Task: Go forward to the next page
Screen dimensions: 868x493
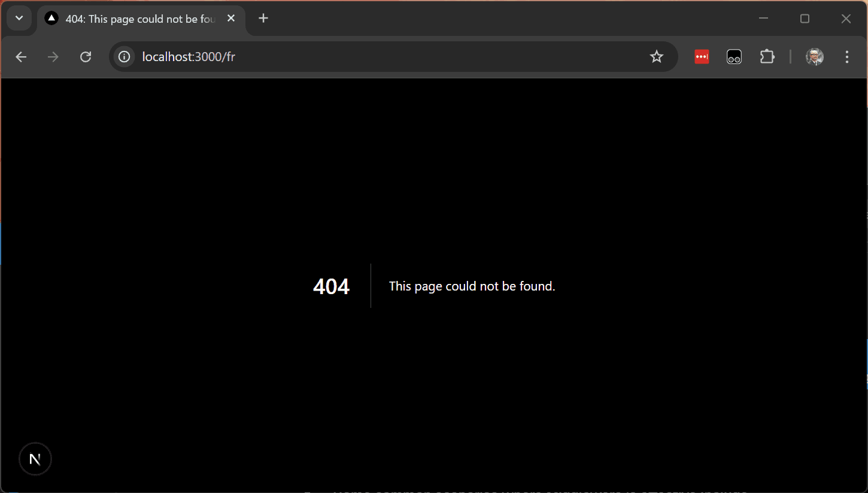Action: (53, 57)
